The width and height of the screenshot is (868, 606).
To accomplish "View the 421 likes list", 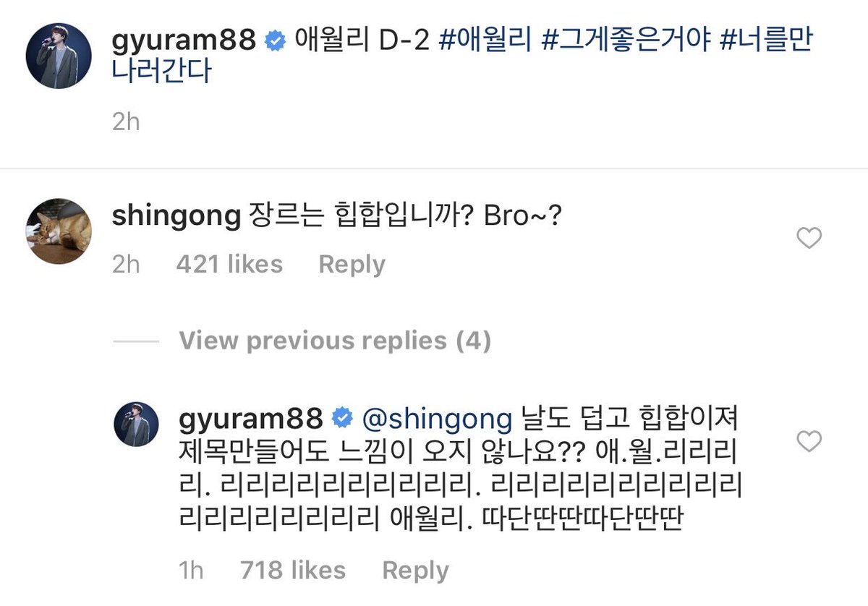I will 229,264.
